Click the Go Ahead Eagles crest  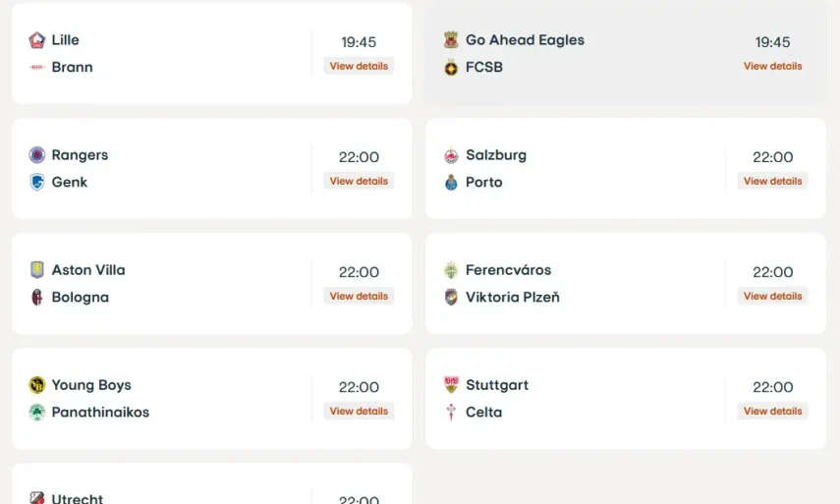451,40
